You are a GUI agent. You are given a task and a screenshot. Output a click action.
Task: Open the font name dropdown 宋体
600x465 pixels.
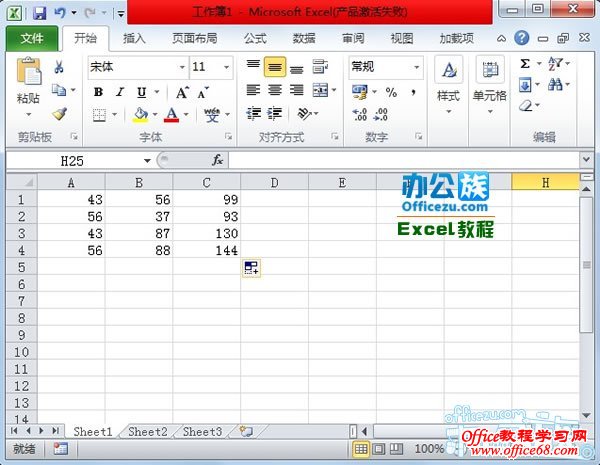182,67
